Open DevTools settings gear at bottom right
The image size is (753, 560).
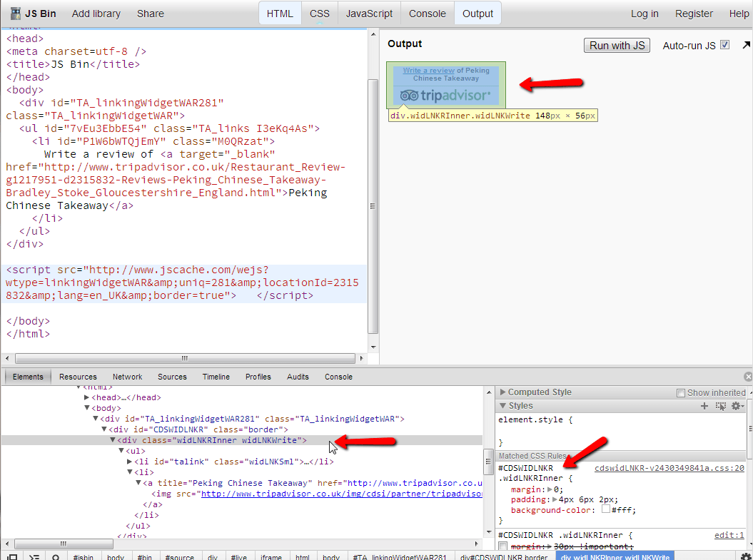745,556
